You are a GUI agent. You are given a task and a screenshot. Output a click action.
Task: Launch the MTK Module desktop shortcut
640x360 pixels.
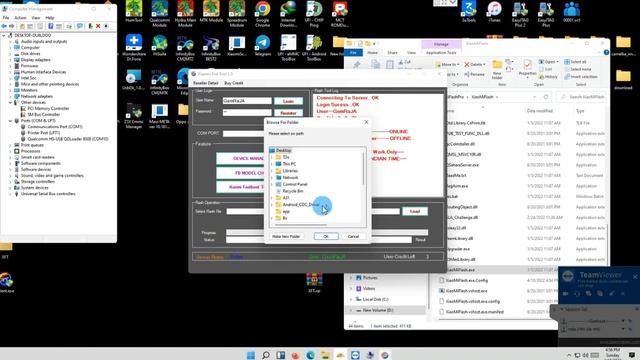point(211,12)
